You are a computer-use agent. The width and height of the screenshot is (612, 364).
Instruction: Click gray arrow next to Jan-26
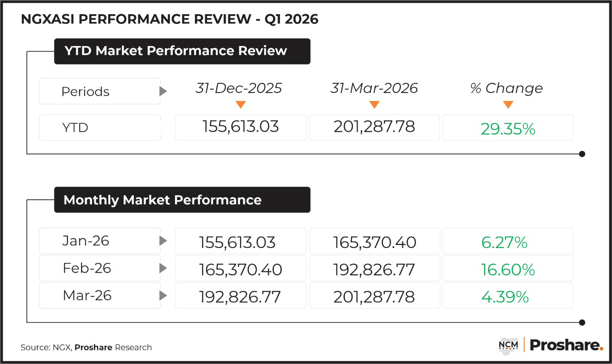(164, 241)
